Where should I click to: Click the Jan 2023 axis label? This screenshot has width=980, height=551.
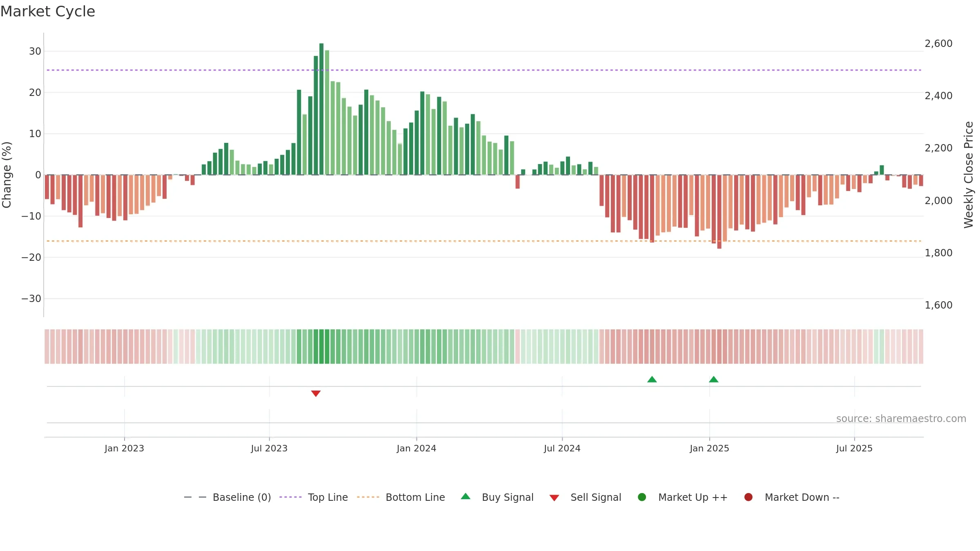(x=124, y=448)
